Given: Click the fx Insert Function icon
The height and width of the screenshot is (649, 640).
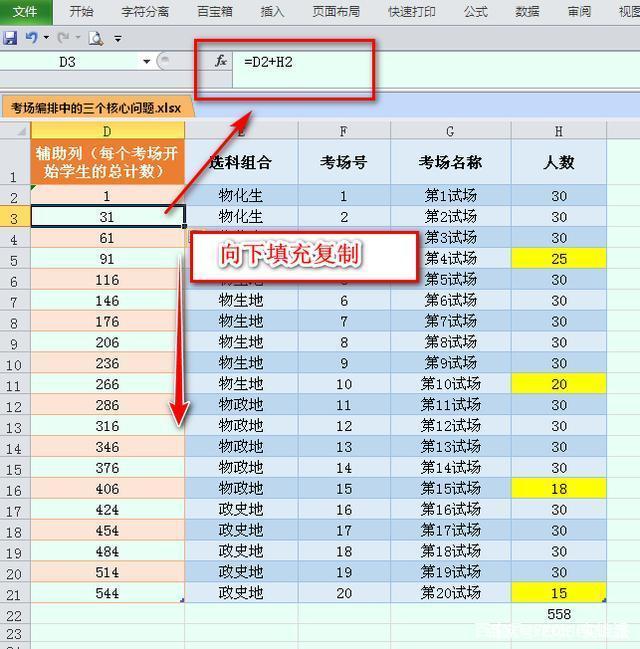Looking at the screenshot, I should tap(221, 61).
